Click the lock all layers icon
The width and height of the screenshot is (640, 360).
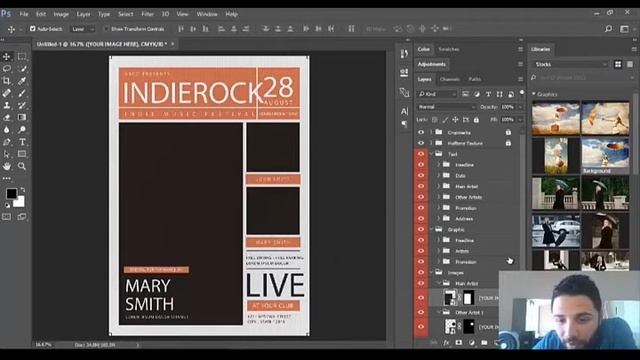pos(476,120)
